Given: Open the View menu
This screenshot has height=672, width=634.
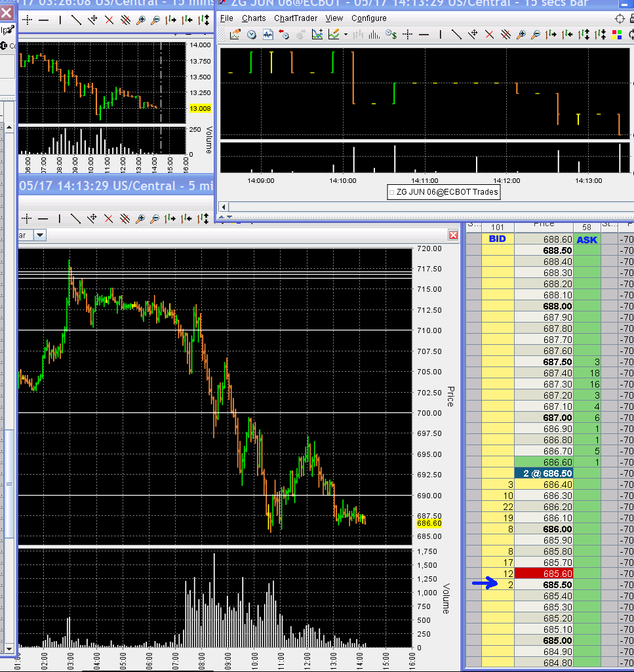Looking at the screenshot, I should (x=334, y=18).
